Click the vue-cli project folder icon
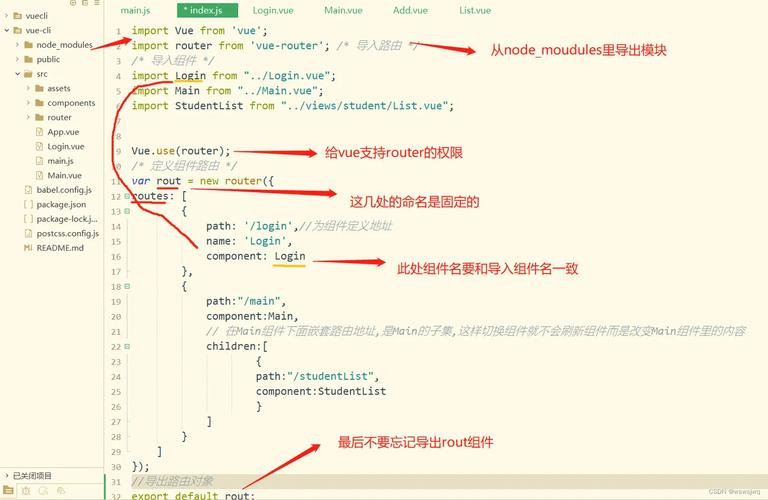768x500 pixels. 18,30
